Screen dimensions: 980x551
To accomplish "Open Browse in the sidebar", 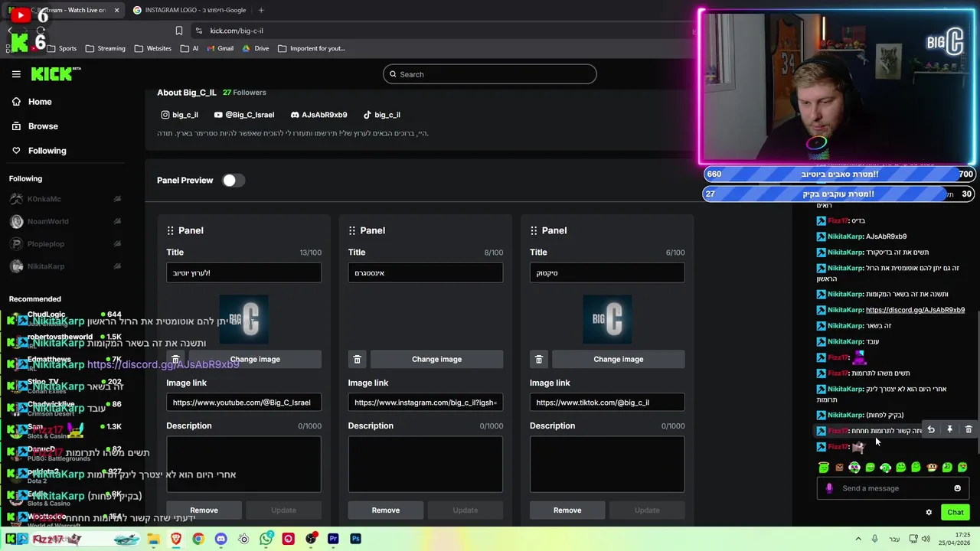I will [34, 126].
